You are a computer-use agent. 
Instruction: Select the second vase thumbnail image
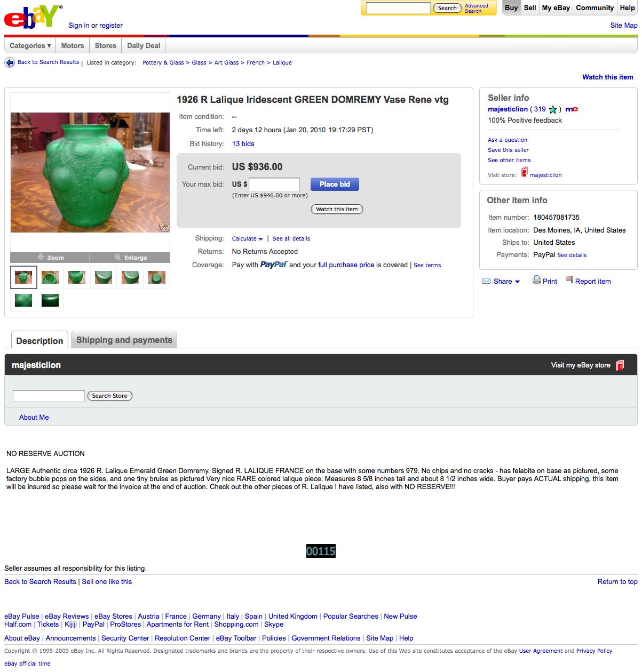(50, 277)
